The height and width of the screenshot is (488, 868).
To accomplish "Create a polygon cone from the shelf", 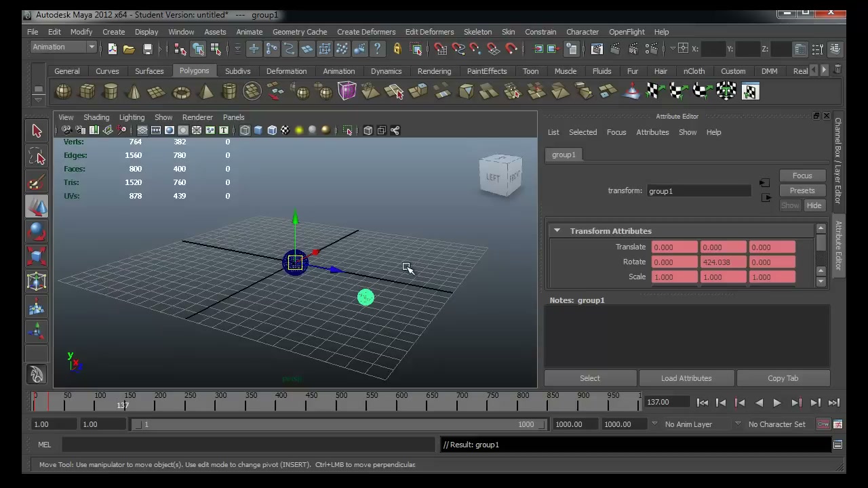I will [x=134, y=91].
